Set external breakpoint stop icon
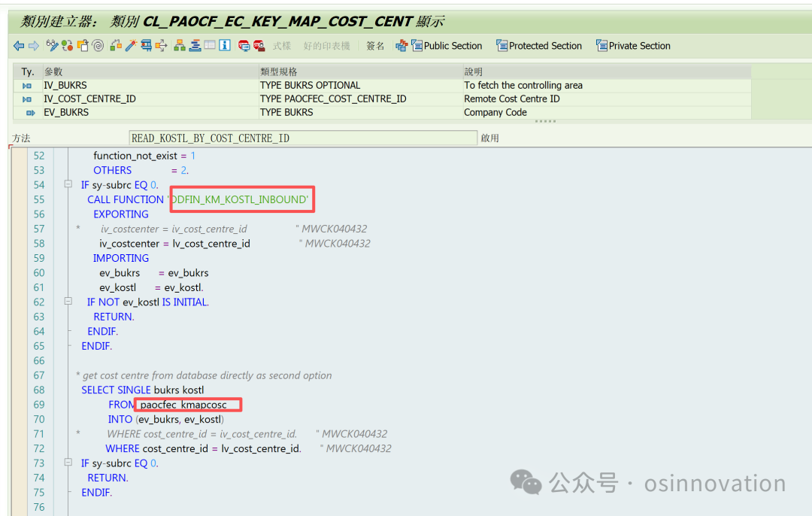 (x=259, y=46)
